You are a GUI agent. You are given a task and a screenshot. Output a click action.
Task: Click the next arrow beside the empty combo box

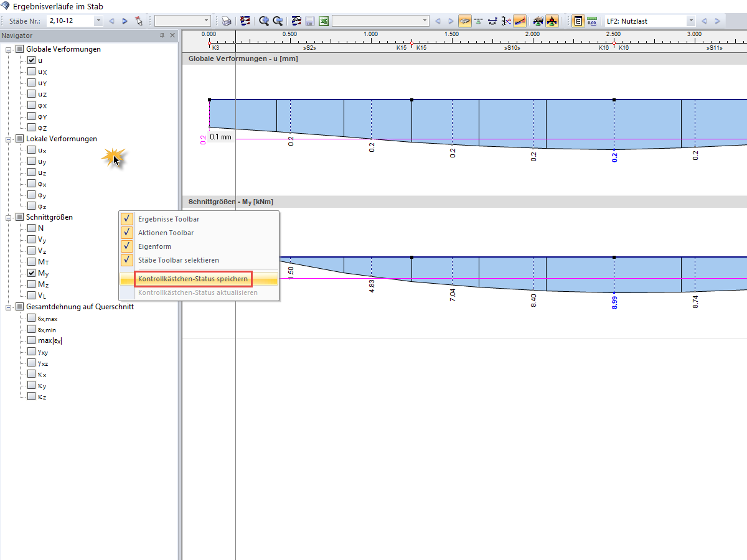(x=451, y=21)
